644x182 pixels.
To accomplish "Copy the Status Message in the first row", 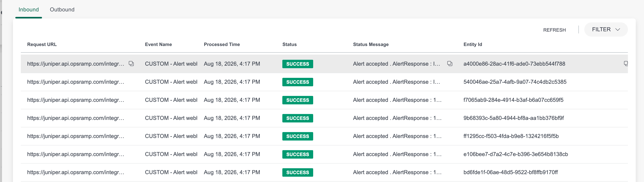I will [450, 64].
